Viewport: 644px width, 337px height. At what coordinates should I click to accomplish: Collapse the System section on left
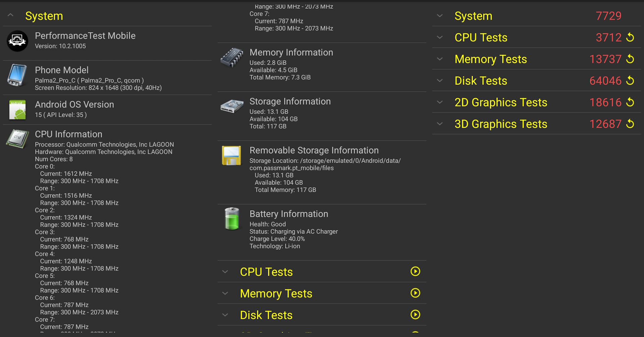tap(10, 15)
